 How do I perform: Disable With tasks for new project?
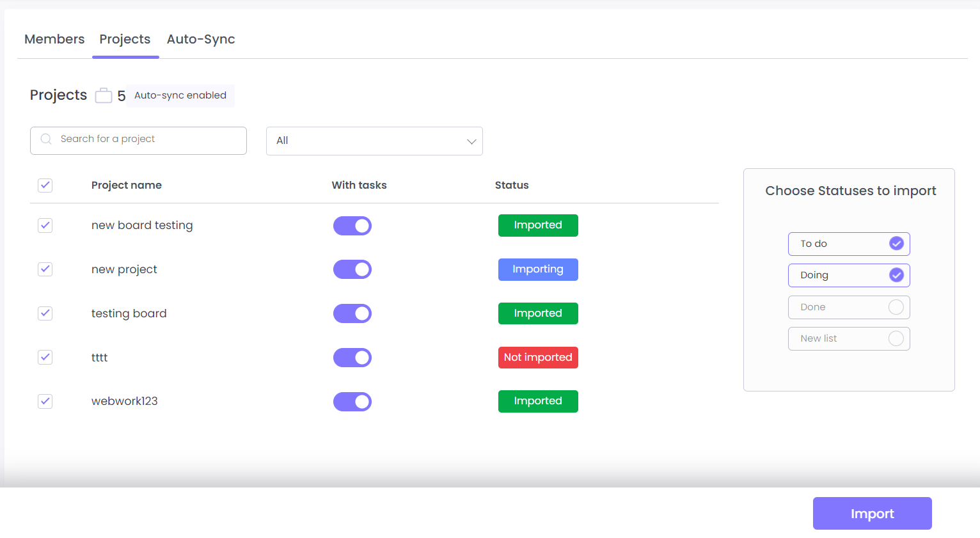click(352, 269)
